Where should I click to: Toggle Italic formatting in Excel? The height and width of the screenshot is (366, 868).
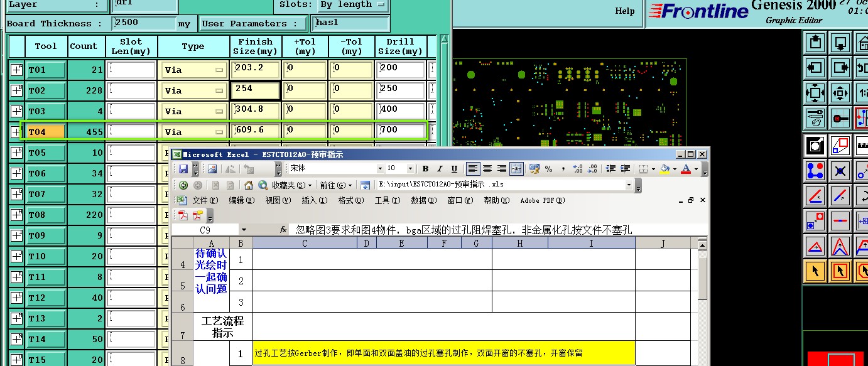(440, 169)
